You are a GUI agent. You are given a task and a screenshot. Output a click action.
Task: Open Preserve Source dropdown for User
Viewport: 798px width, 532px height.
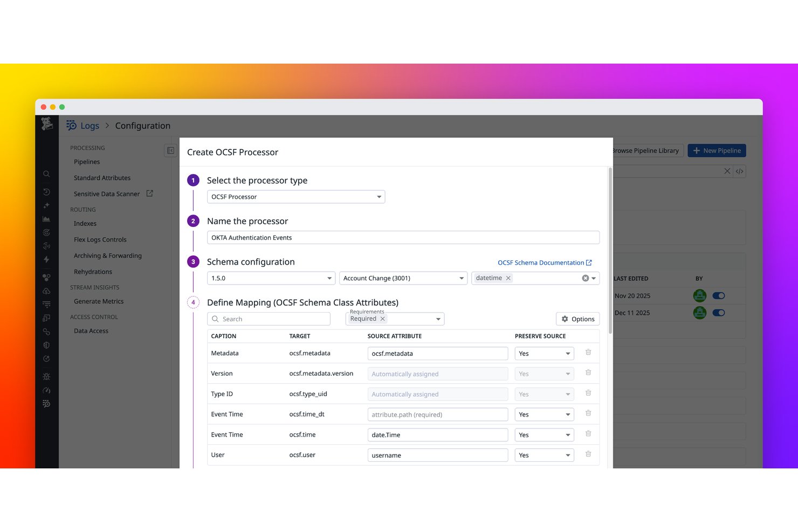pos(544,455)
